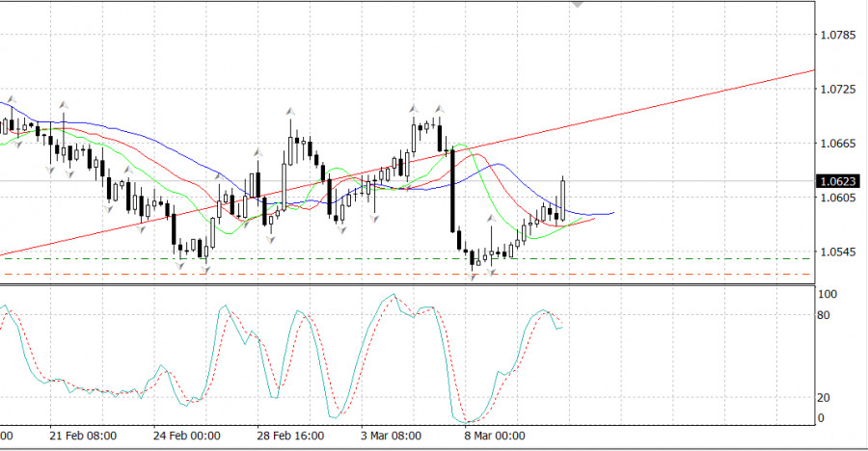
Task: Click the 28 Feb 16:00 time label
Action: coord(290,436)
